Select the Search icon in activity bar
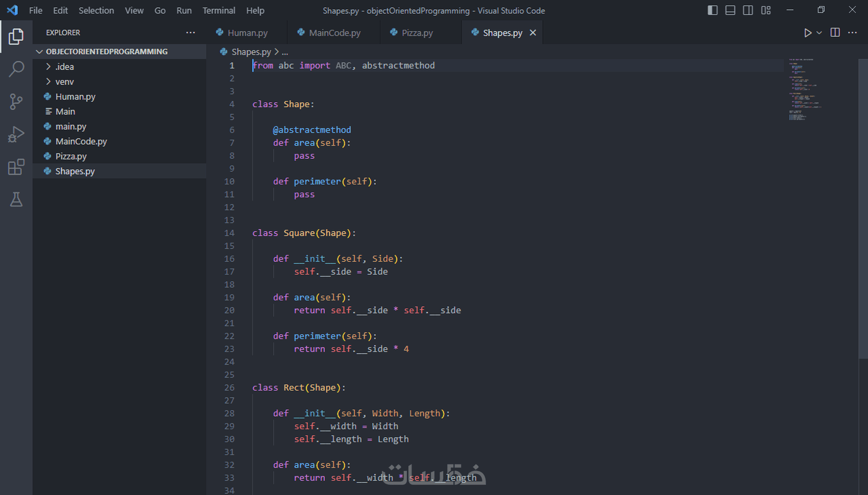This screenshot has width=868, height=495. click(x=17, y=68)
